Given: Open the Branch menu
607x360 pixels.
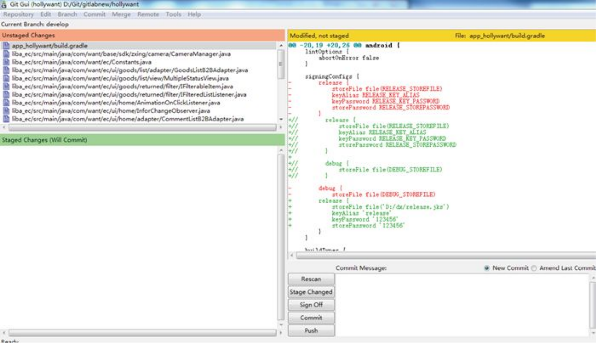Looking at the screenshot, I should 67,14.
